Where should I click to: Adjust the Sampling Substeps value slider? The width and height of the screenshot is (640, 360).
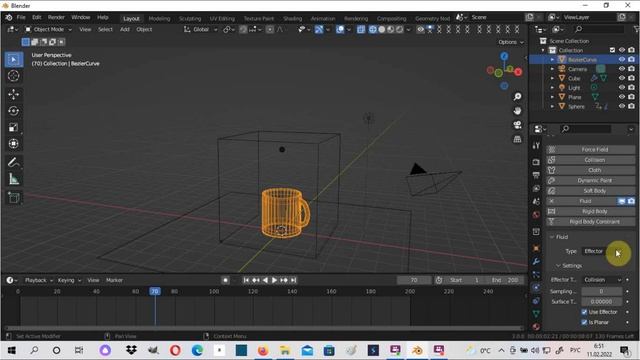pyautogui.click(x=602, y=291)
